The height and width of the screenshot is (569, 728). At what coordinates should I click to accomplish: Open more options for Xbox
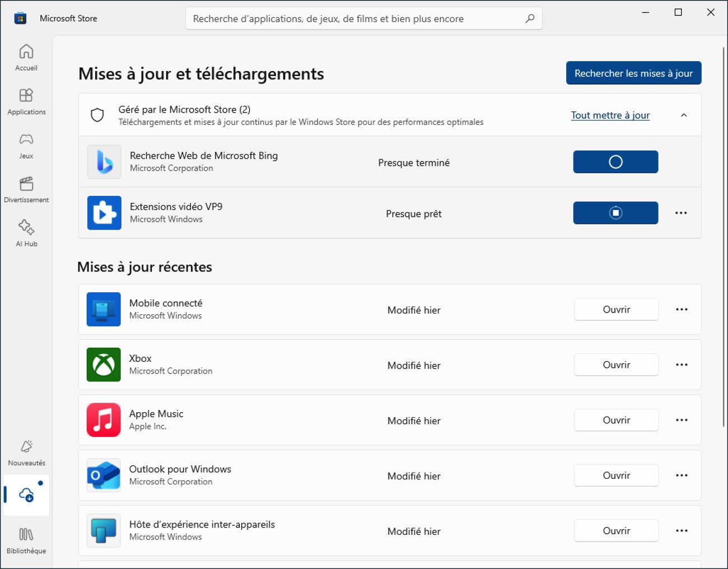tap(682, 365)
